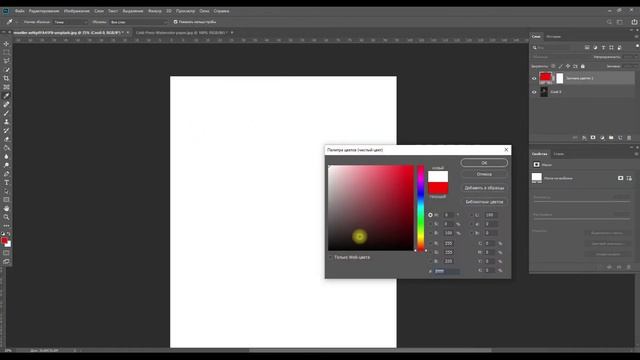Select the Clone Stamp tool
This screenshot has width=640, height=360.
click(x=6, y=122)
